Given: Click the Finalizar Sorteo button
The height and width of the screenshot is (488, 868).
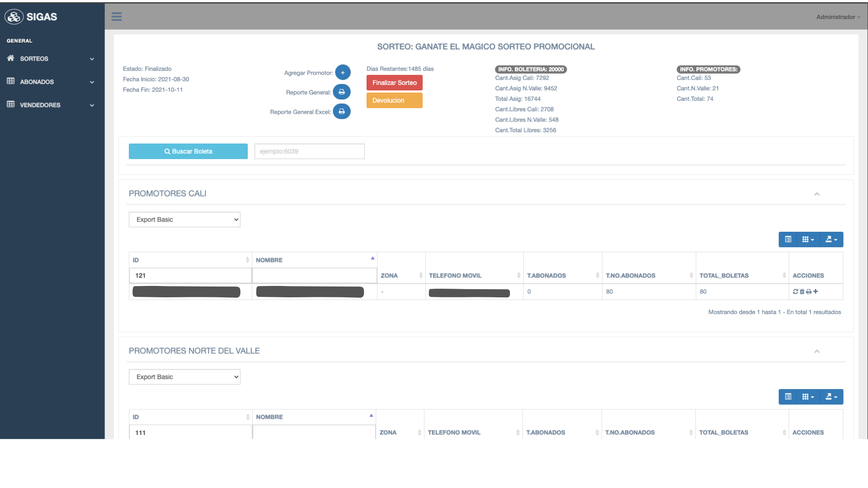Looking at the screenshot, I should 394,83.
